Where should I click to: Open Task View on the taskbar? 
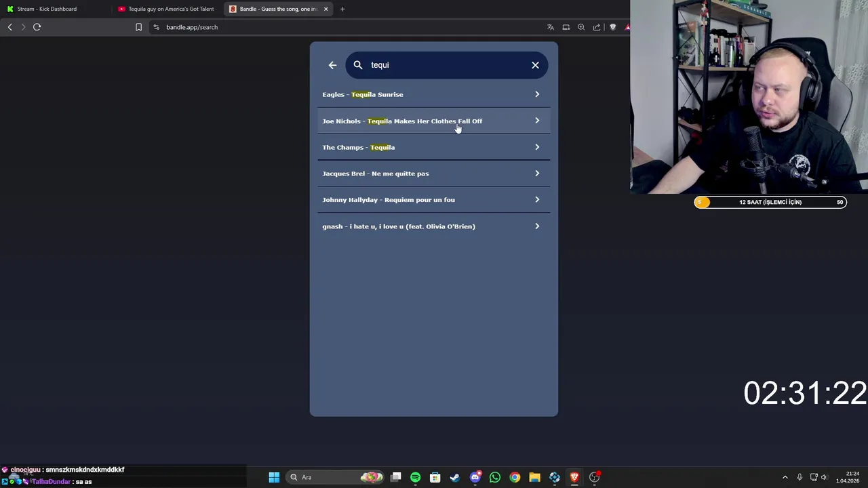(x=396, y=477)
